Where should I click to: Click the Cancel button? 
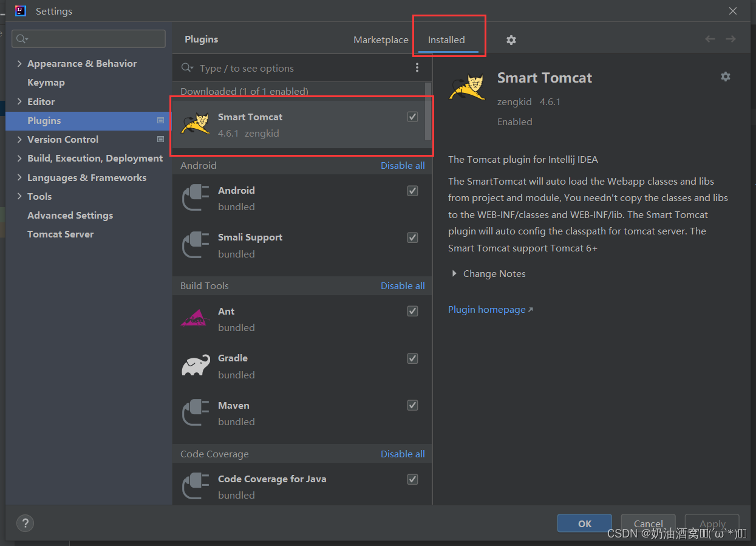[x=648, y=524]
